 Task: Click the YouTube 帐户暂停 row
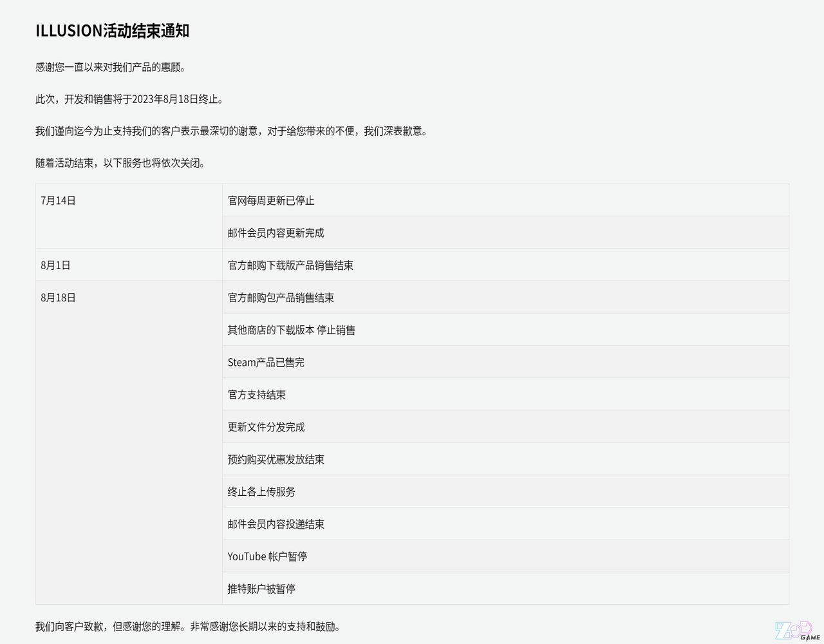pyautogui.click(x=267, y=556)
